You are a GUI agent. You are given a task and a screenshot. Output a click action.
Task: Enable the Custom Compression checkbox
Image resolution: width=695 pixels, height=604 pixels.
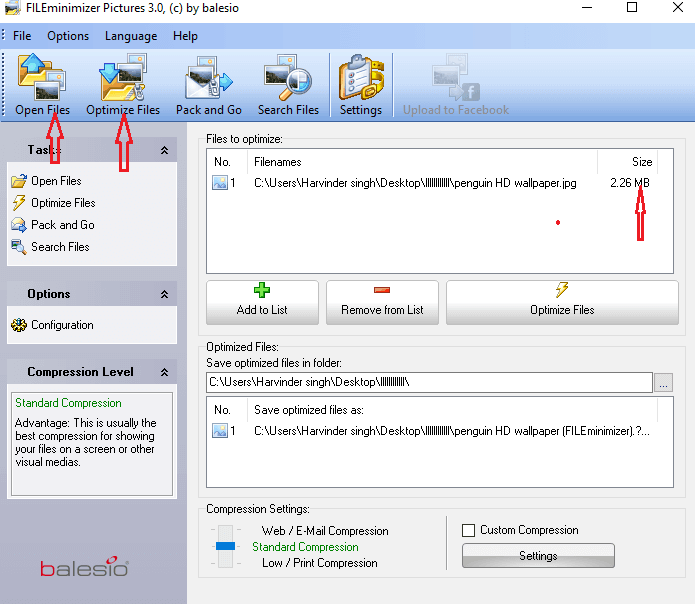468,530
